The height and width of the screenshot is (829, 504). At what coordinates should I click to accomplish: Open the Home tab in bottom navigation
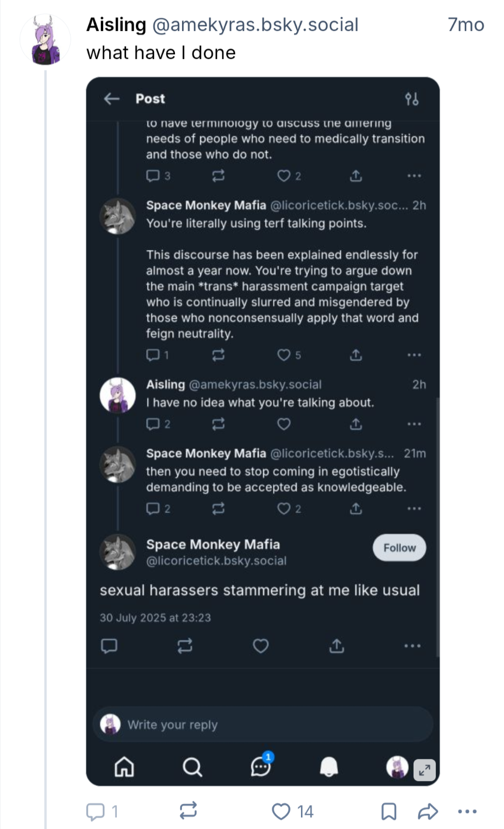(x=124, y=767)
